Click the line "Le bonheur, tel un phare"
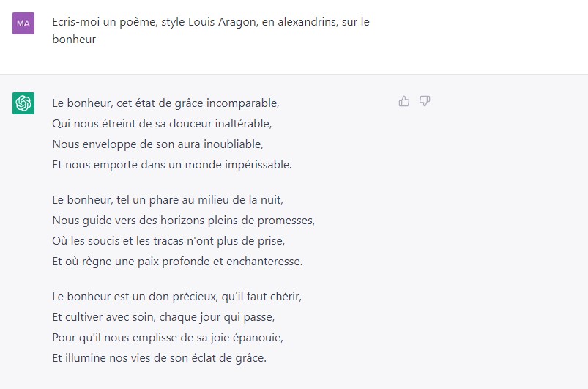 pos(168,199)
